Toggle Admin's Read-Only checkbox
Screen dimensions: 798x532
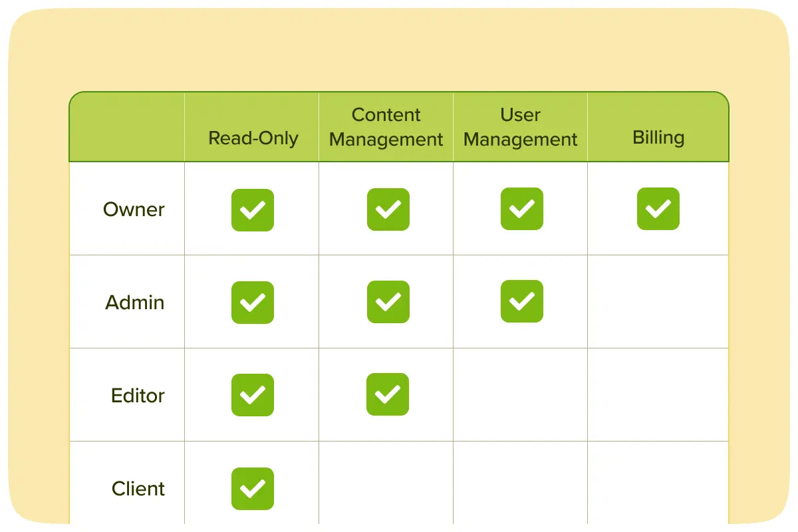(253, 303)
